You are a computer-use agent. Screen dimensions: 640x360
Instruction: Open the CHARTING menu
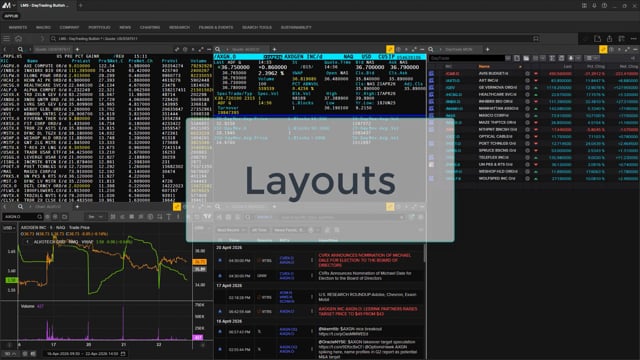[150, 27]
